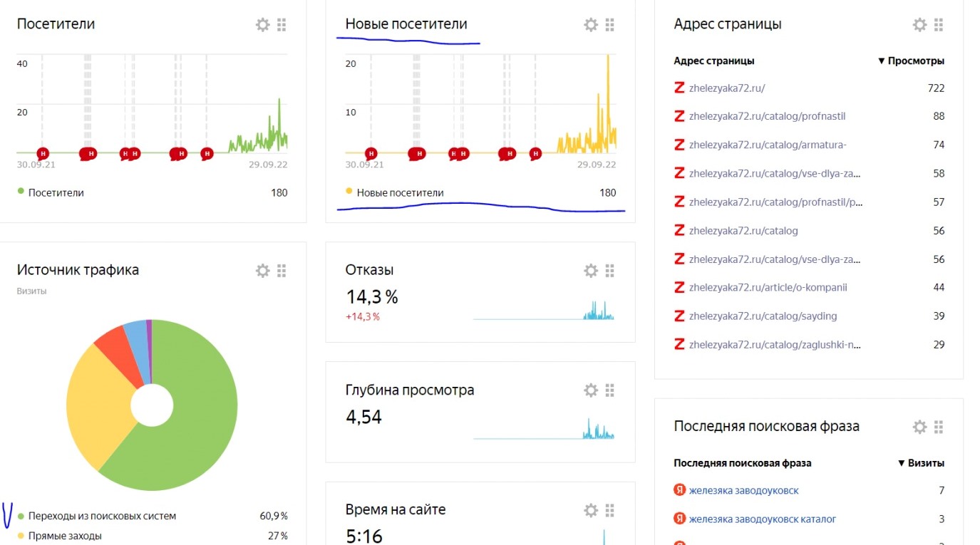Open Последняя поисковая фраза settings gear
Image resolution: width=980 pixels, height=545 pixels.
(919, 427)
